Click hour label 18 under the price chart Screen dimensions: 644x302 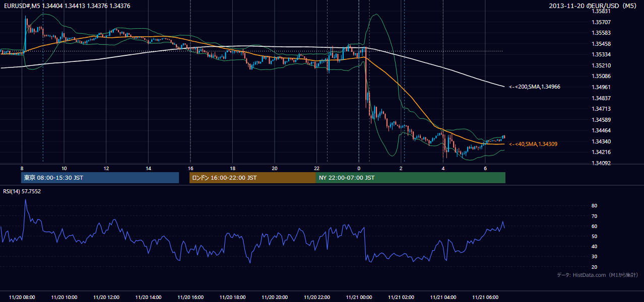pos(232,168)
